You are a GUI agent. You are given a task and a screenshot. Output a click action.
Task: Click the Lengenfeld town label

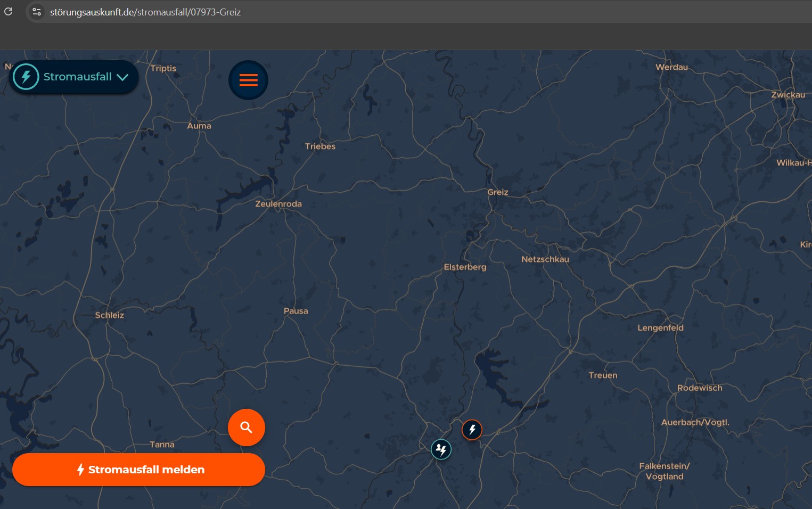[660, 328]
